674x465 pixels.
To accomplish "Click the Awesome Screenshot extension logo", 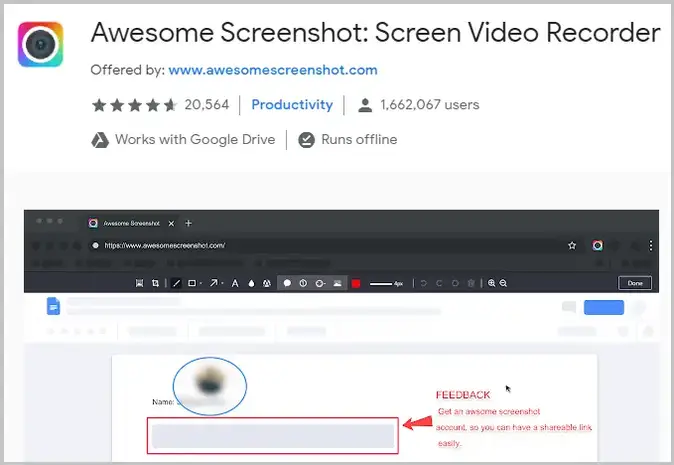I will tap(40, 45).
